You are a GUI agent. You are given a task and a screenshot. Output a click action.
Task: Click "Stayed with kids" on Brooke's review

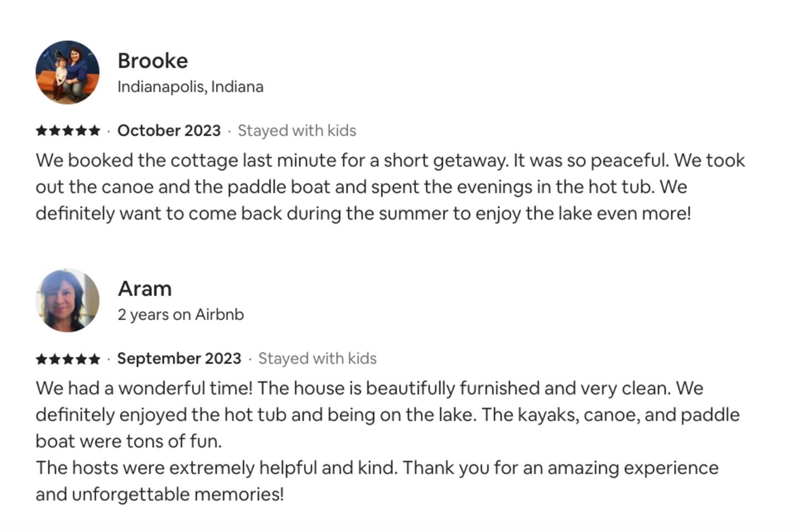tap(296, 131)
